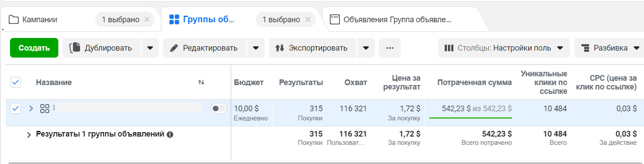Open the Редактировать dropdown arrow
This screenshot has height=164, width=644.
pos(256,48)
